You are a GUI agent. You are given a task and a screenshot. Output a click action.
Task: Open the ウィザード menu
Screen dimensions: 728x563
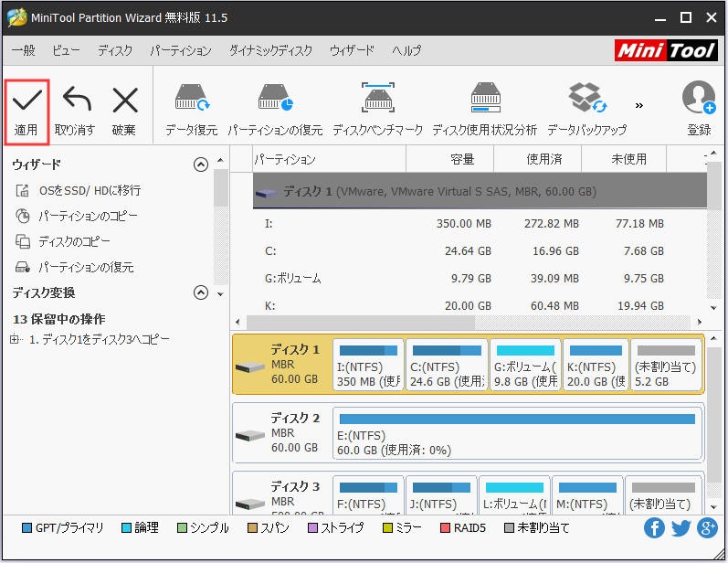coord(352,50)
